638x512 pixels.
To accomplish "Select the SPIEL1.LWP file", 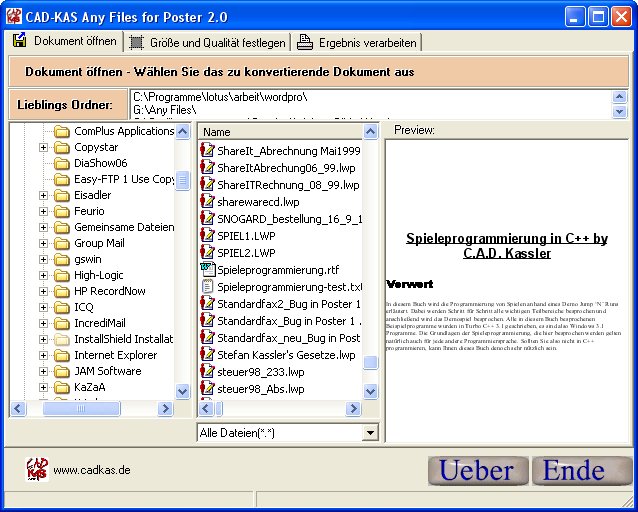I will pyautogui.click(x=245, y=236).
